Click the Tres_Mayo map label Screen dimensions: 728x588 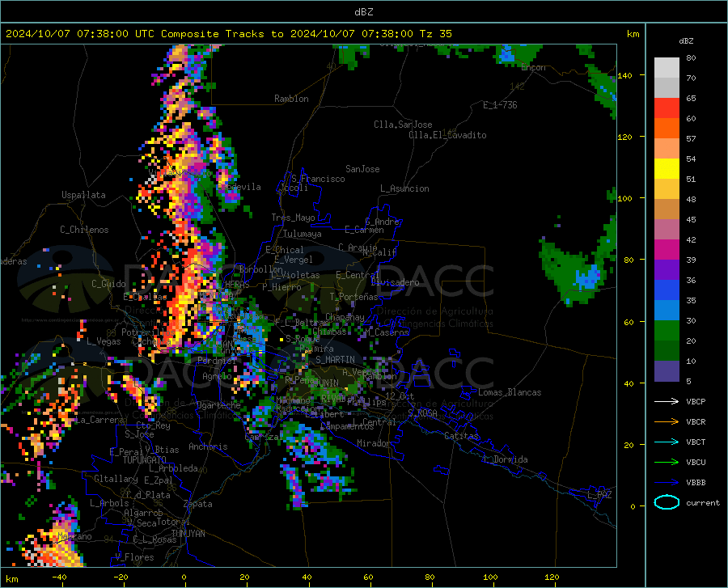pos(293,218)
